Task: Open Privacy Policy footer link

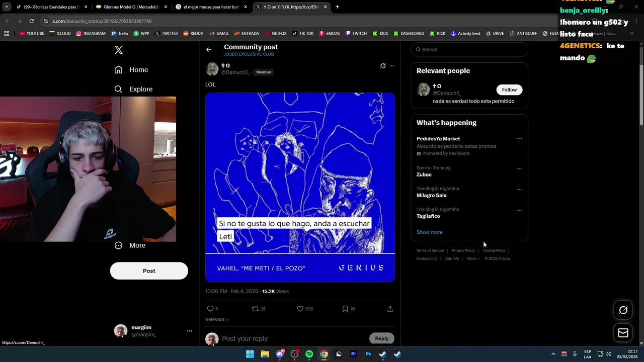Action: [x=463, y=250]
